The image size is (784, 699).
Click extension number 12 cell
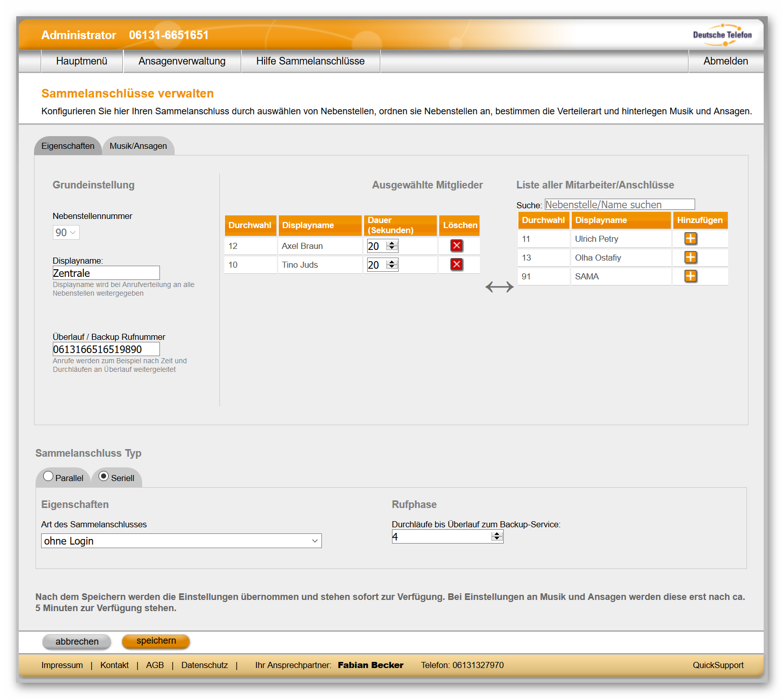point(250,246)
